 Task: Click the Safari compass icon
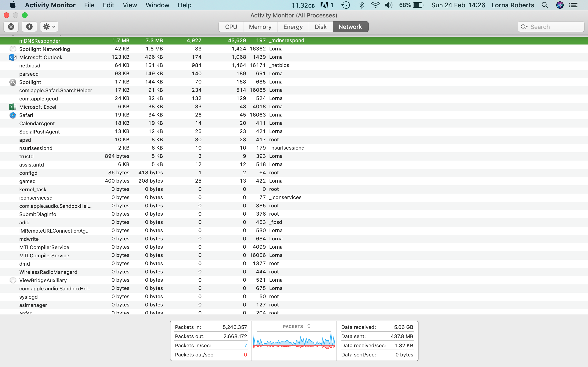[x=13, y=115]
